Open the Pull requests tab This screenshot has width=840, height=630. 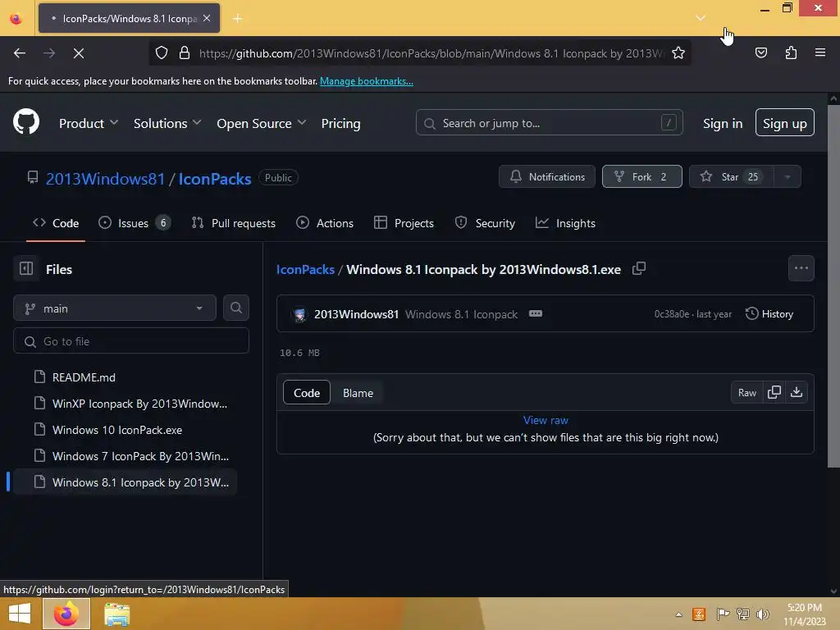234,223
